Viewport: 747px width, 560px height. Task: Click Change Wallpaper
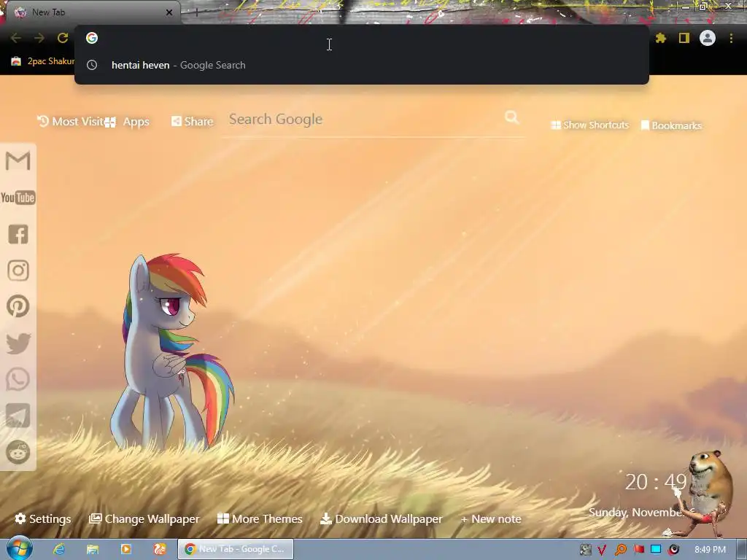(144, 518)
